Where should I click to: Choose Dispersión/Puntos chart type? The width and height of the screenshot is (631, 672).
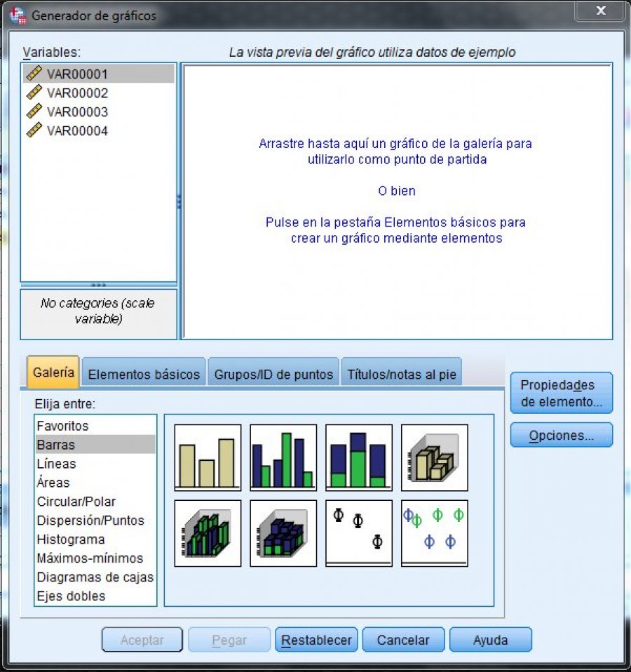pyautogui.click(x=95, y=520)
